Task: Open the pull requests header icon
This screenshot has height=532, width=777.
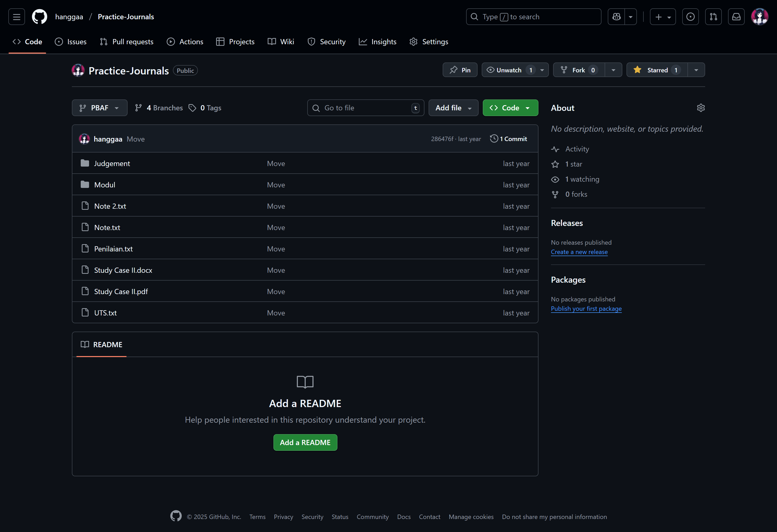Action: coord(713,17)
